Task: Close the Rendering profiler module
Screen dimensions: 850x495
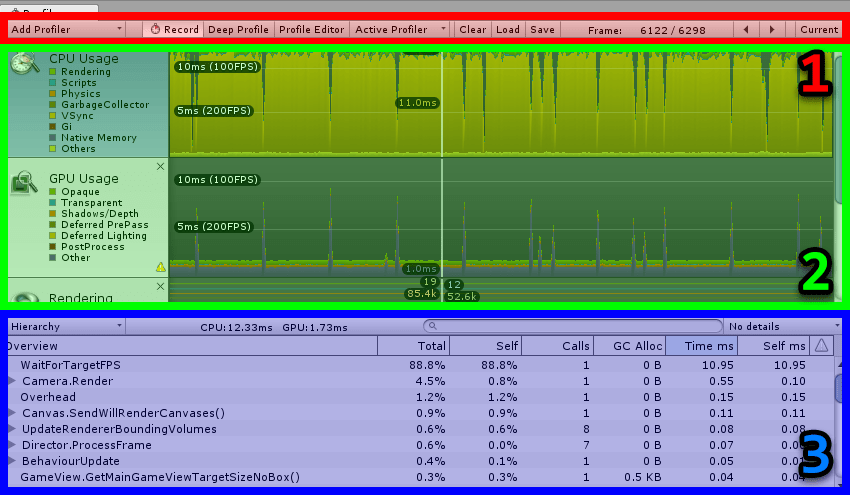Action: click(160, 286)
